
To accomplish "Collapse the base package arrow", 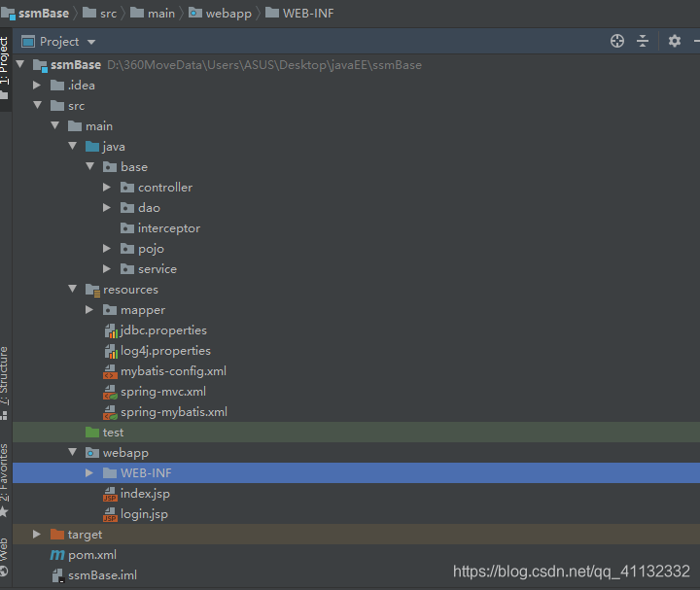I will point(89,166).
